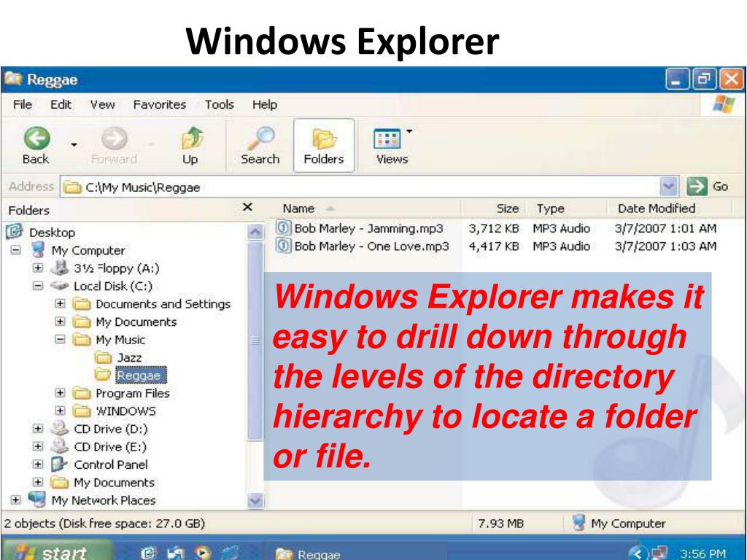
Task: Select Bob Marley - One Love.mp3 file icon
Action: [x=283, y=246]
